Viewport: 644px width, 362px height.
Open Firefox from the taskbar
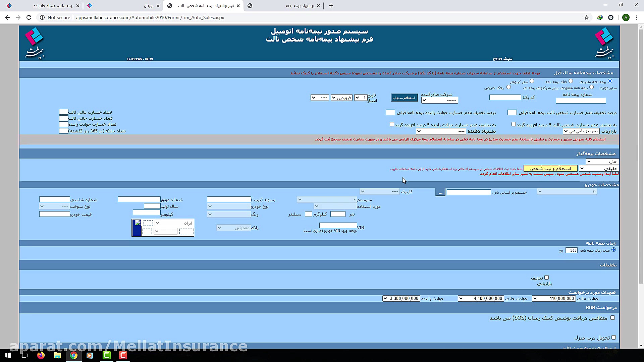click(x=41, y=355)
